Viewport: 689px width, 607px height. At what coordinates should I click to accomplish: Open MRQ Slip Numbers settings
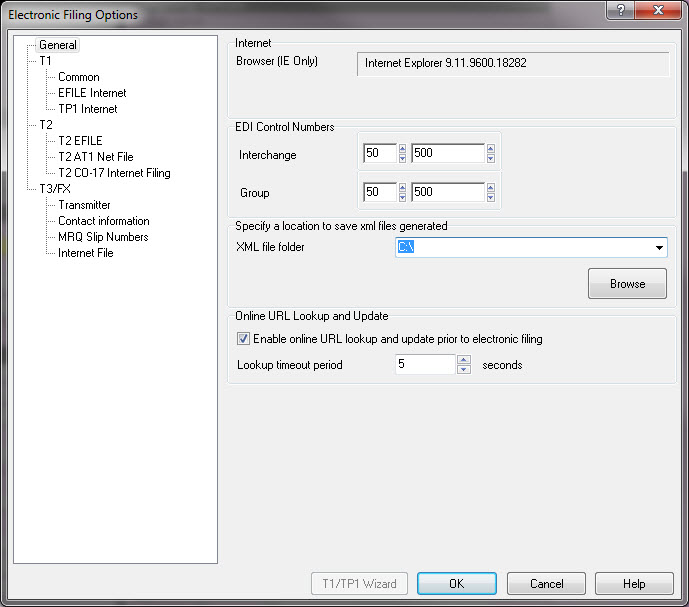(x=103, y=237)
